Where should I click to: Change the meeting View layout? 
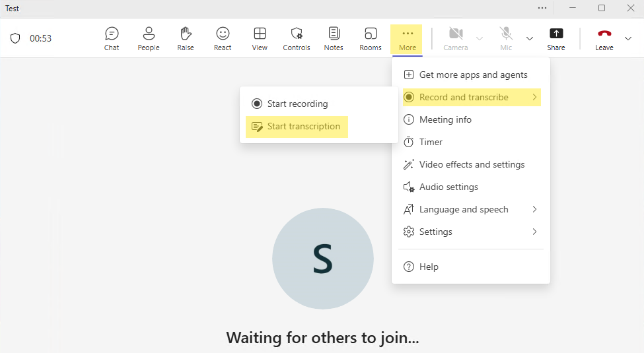click(260, 38)
